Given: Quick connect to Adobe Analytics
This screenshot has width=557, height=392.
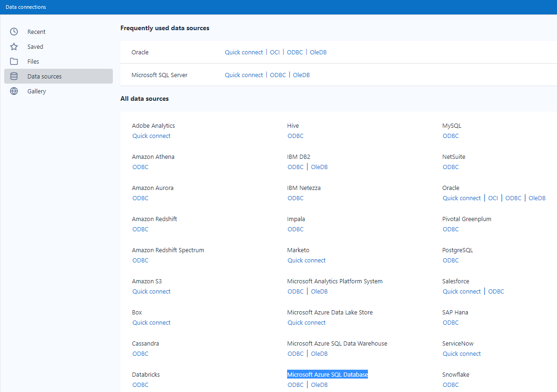Looking at the screenshot, I should [x=151, y=136].
